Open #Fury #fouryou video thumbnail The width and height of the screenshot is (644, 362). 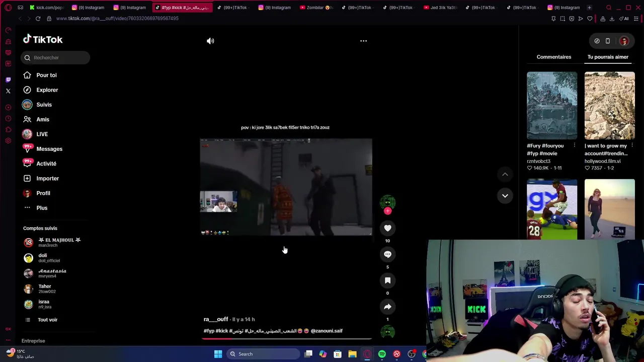(x=552, y=106)
